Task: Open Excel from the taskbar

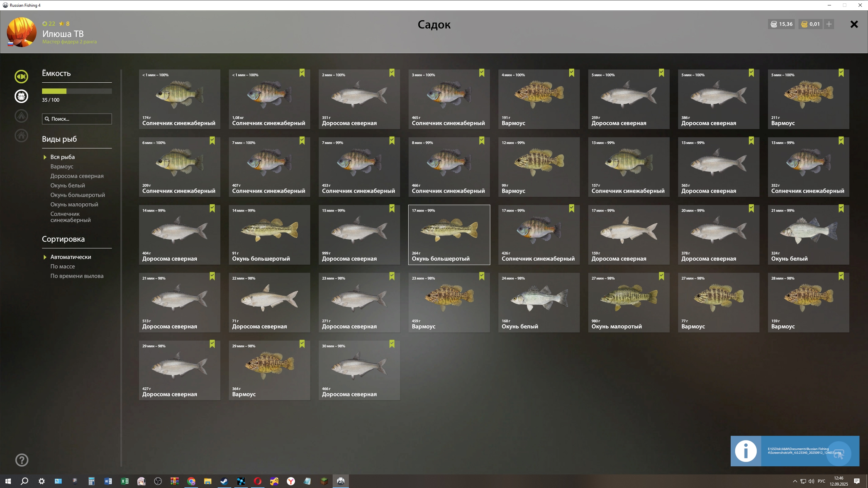Action: (125, 481)
